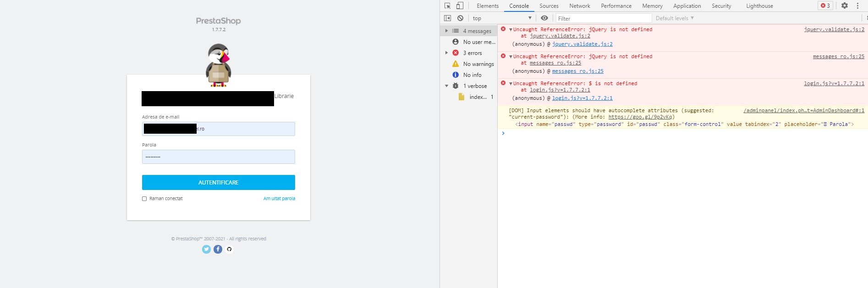Image resolution: width=868 pixels, height=288 pixels.
Task: Open the top JavaScript context dropdown
Action: point(502,18)
